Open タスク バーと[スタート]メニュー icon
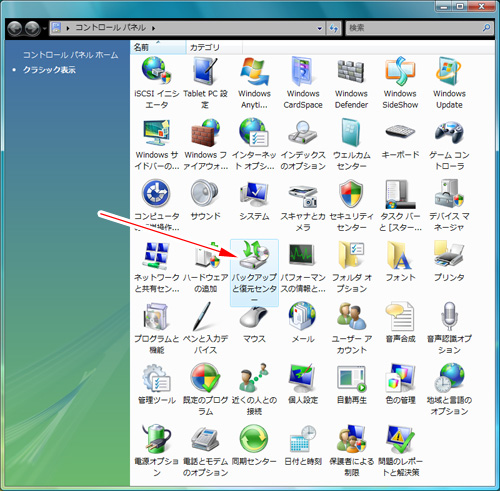 tap(400, 194)
